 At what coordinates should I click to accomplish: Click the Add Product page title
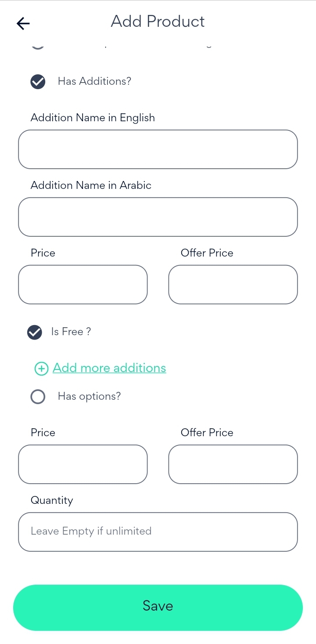click(x=158, y=22)
